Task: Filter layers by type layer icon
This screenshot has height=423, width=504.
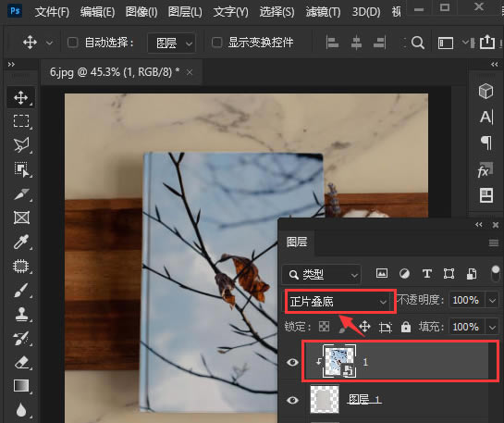Action: 427,274
